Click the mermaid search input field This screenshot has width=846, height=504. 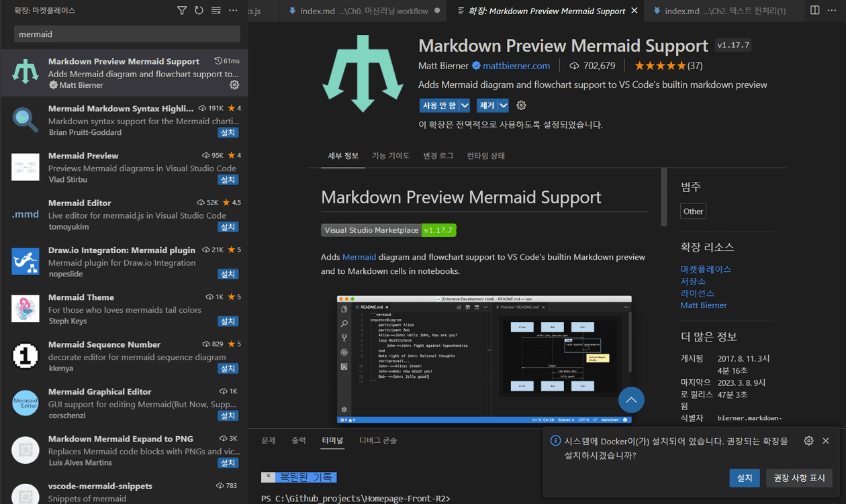[125, 34]
